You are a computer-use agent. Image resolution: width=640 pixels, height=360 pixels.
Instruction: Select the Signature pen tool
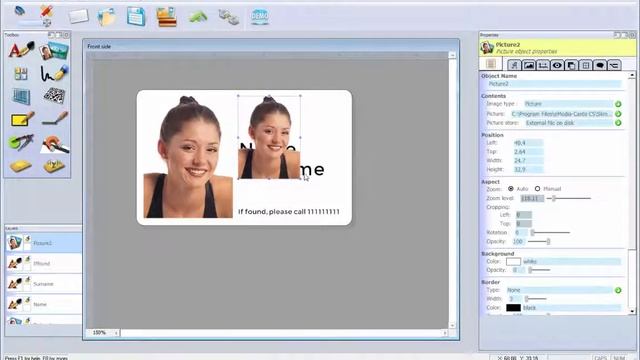tap(54, 73)
